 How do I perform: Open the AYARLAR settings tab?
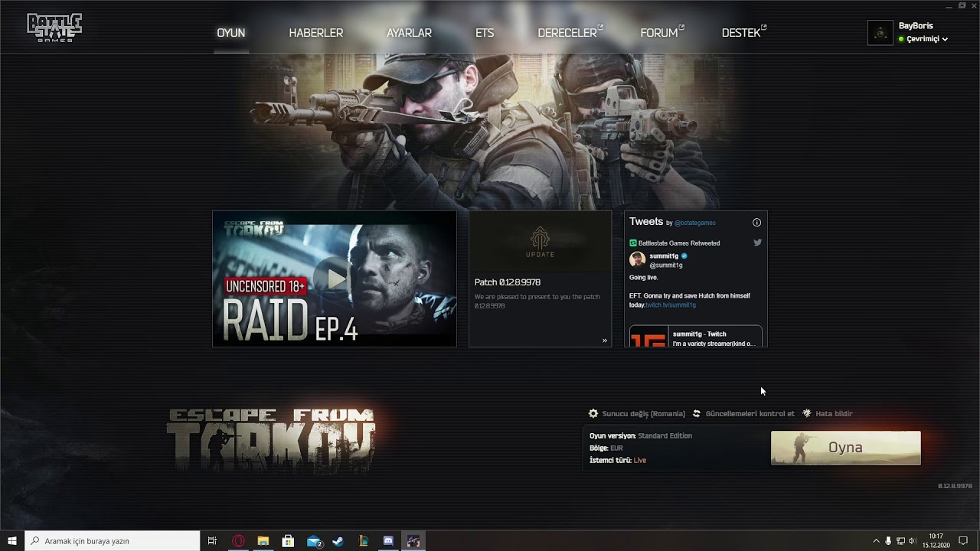(x=409, y=33)
